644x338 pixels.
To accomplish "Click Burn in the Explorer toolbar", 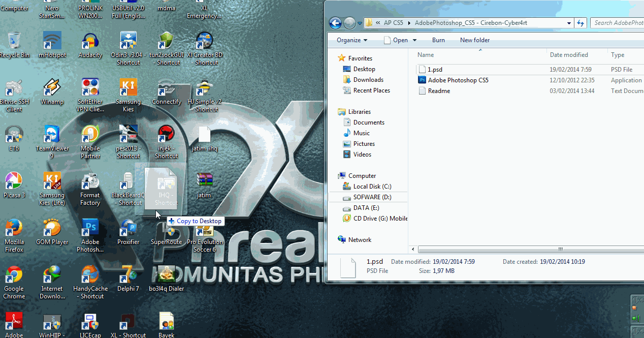I will click(438, 40).
